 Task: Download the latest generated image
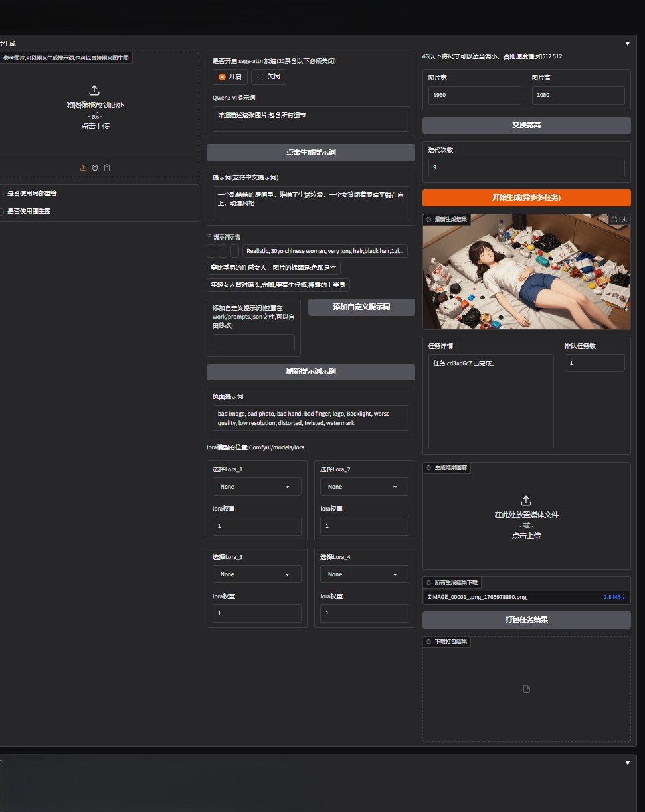pos(624,220)
